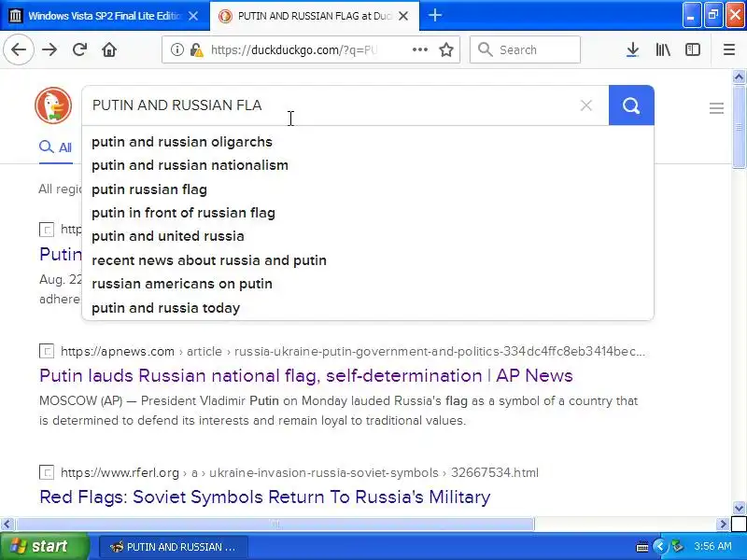Close the PUTIN AND RUSSIAN FLAG tab
747x560 pixels.
[x=403, y=16]
